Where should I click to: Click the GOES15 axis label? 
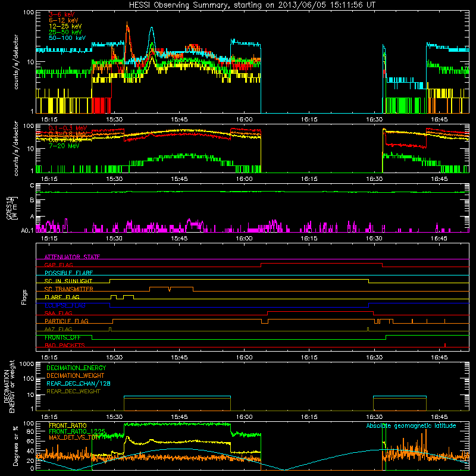(x=11, y=208)
